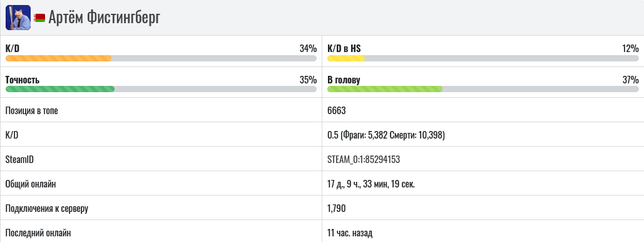Select the Подключения к серверу label
The width and height of the screenshot is (644, 242).
click(x=47, y=209)
